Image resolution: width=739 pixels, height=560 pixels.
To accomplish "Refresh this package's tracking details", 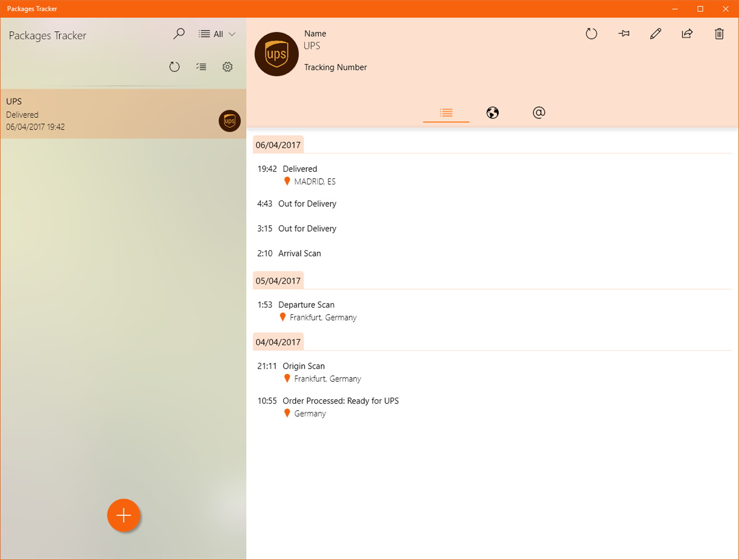I will click(x=592, y=34).
